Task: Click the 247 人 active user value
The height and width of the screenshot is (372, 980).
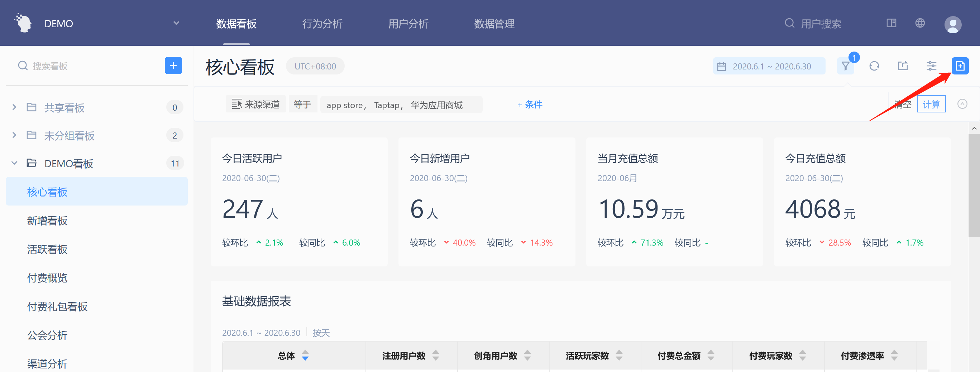Action: (250, 209)
